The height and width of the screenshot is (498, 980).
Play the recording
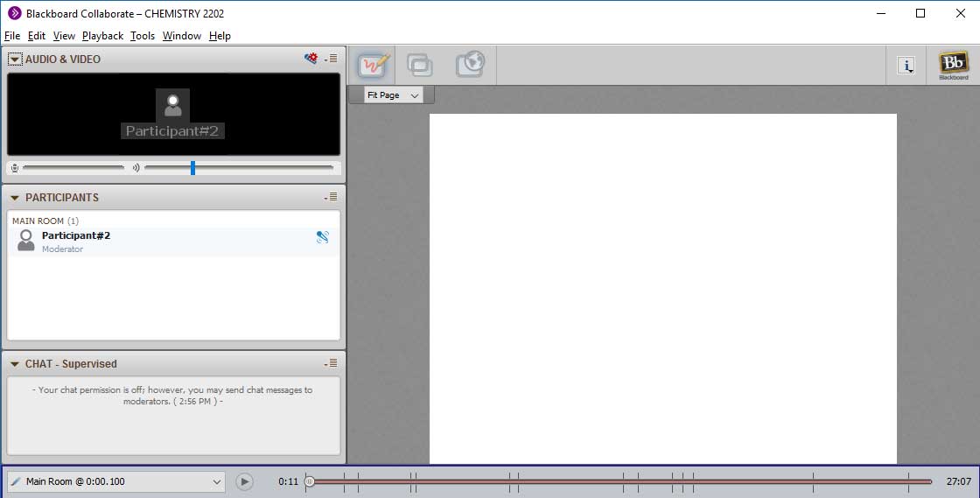[244, 481]
